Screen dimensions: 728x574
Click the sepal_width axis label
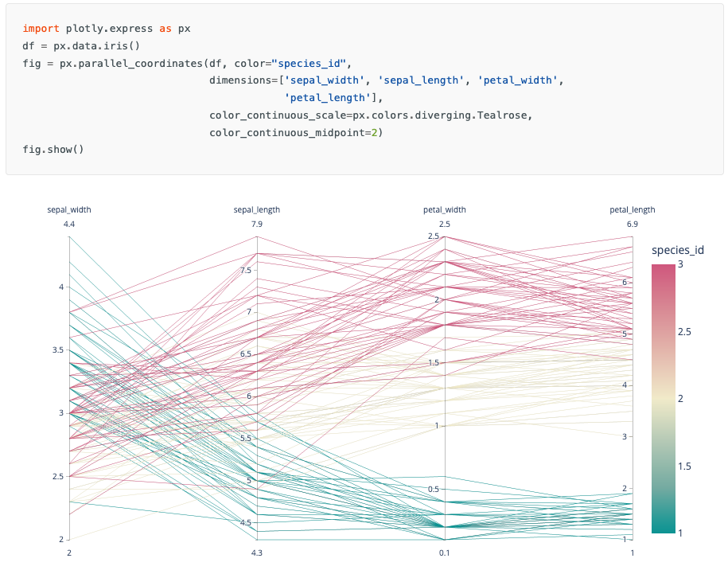click(69, 210)
